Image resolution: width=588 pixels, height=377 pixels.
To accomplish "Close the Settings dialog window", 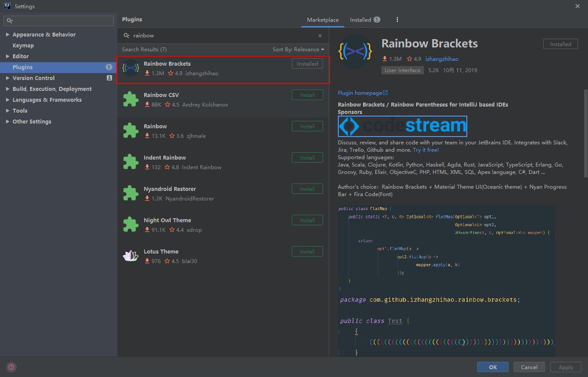I will (x=578, y=6).
